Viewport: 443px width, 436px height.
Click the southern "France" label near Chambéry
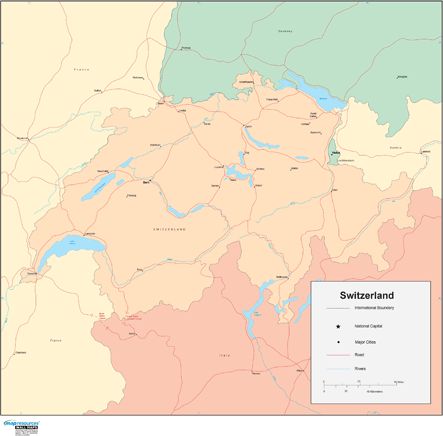(x=56, y=340)
